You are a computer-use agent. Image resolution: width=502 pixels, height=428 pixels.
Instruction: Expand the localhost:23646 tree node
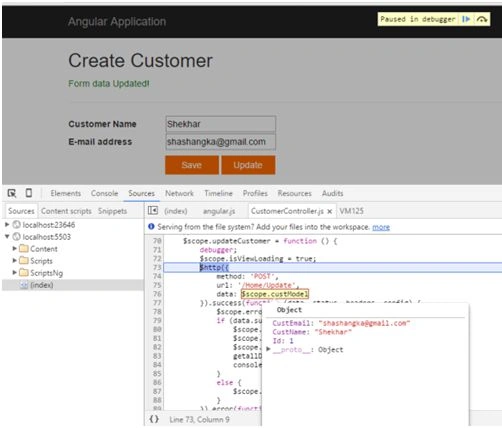point(7,225)
